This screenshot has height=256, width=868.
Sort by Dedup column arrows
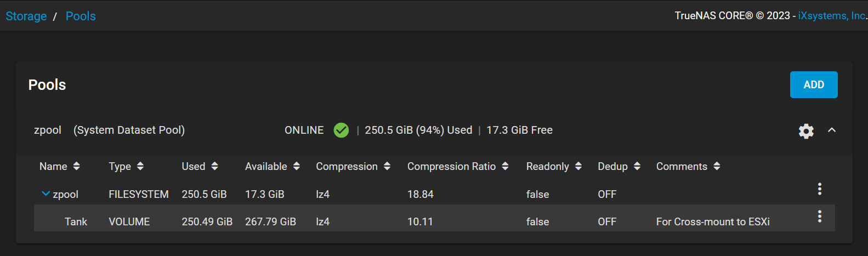click(637, 166)
